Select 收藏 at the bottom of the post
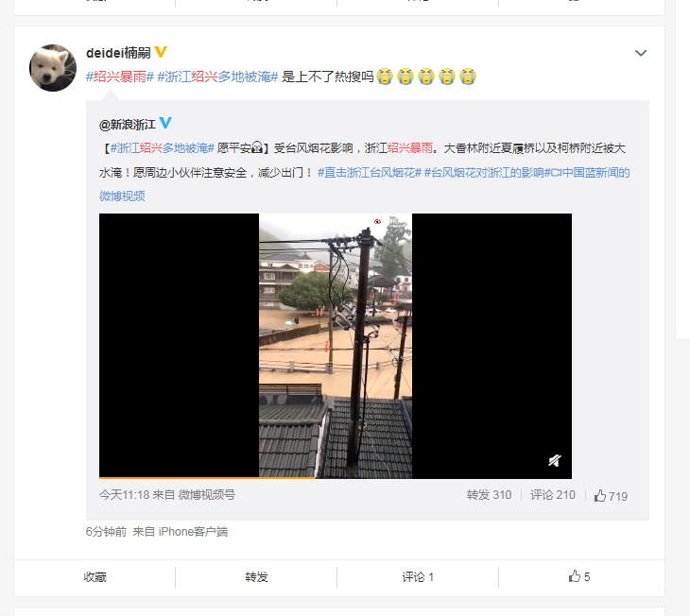 (x=95, y=577)
